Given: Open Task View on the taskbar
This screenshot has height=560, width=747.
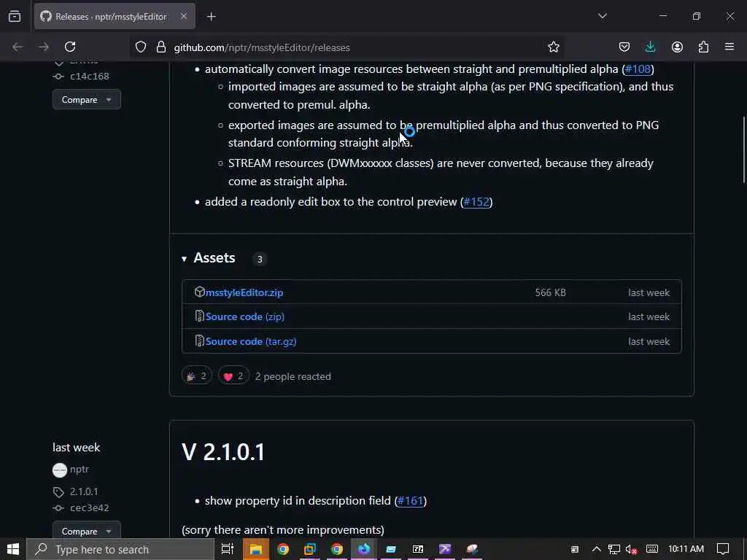Looking at the screenshot, I should tap(228, 549).
